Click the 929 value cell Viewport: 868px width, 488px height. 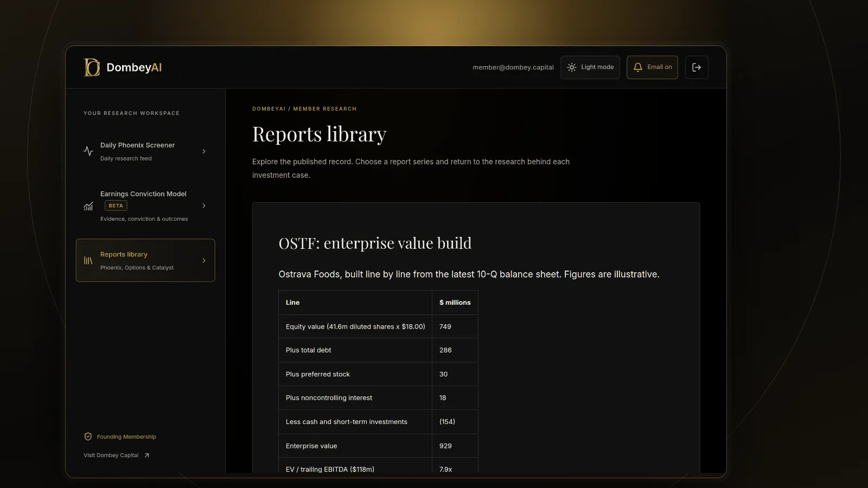pyautogui.click(x=455, y=446)
